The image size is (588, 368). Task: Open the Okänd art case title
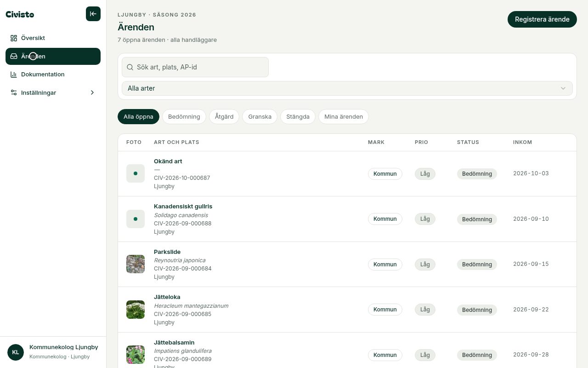click(x=168, y=161)
